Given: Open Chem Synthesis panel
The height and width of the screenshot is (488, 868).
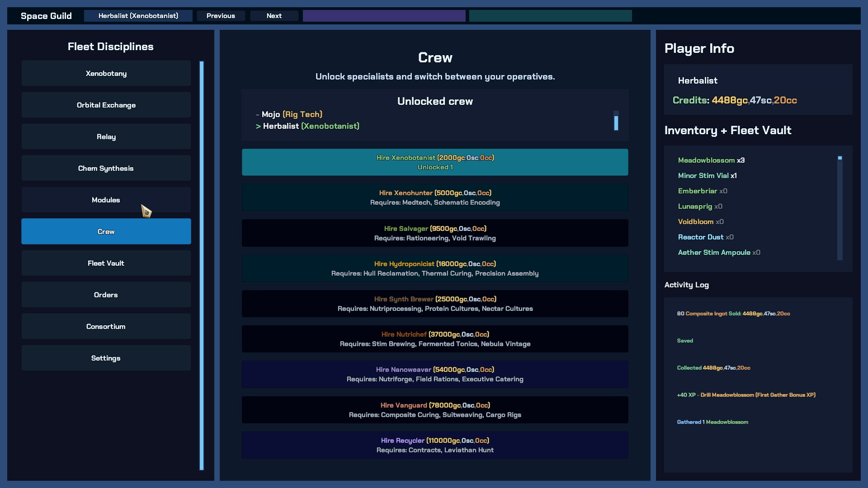Looking at the screenshot, I should click(x=106, y=168).
